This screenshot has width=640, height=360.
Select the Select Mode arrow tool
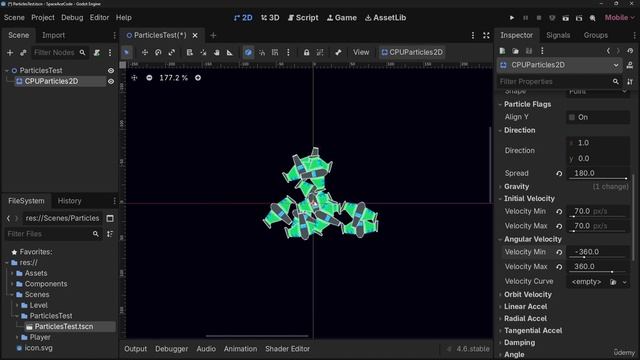[126, 52]
